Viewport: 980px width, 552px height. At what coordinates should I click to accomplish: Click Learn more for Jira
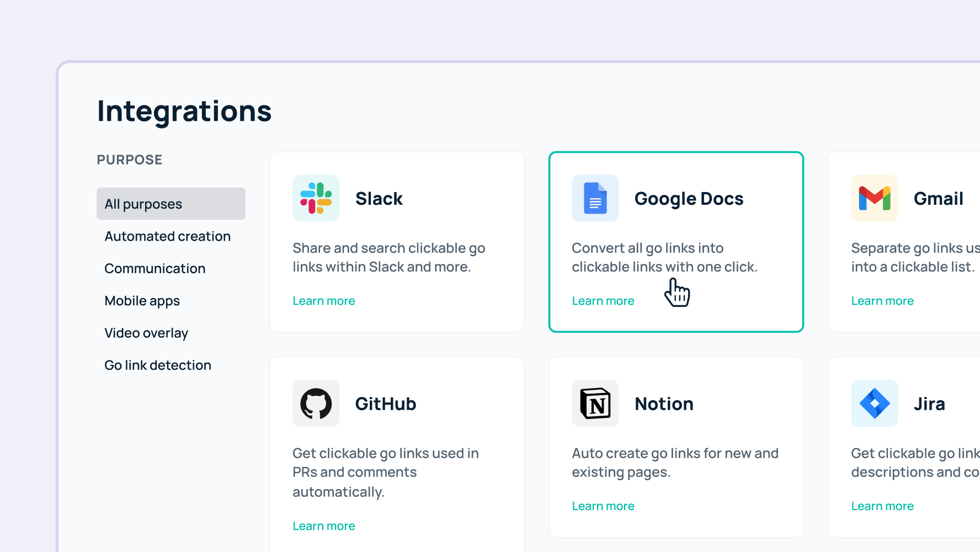(x=882, y=506)
